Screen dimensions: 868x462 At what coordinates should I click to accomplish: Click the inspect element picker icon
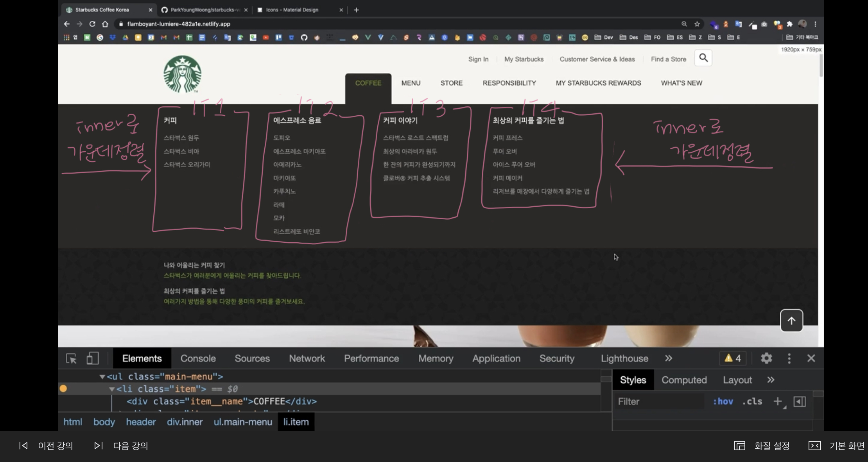point(71,358)
